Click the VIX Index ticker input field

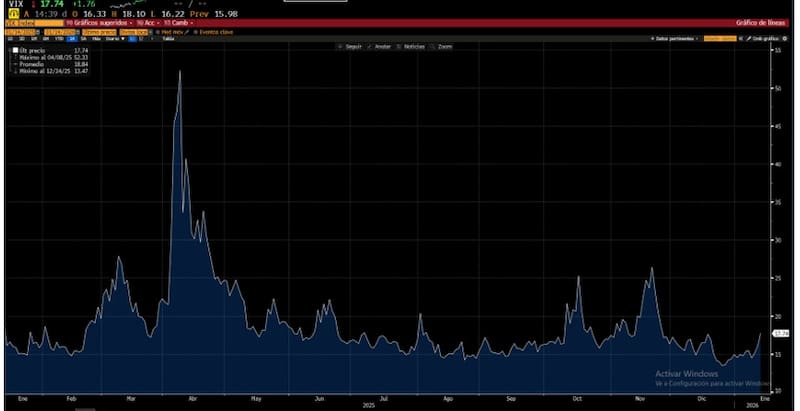(30, 22)
